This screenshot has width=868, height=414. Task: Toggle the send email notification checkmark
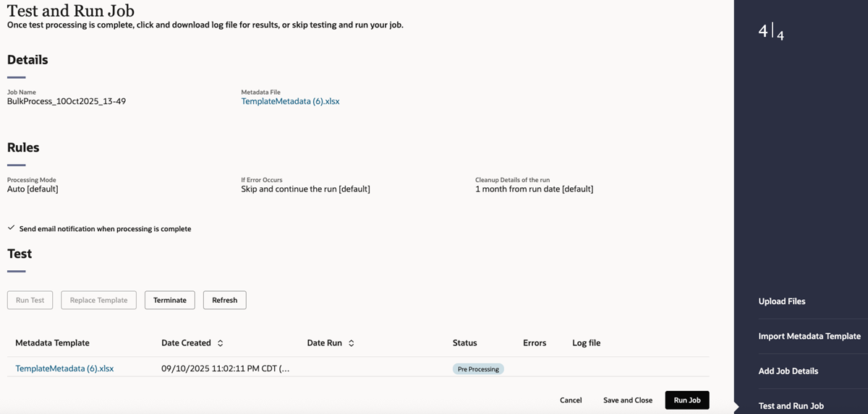pyautogui.click(x=11, y=228)
